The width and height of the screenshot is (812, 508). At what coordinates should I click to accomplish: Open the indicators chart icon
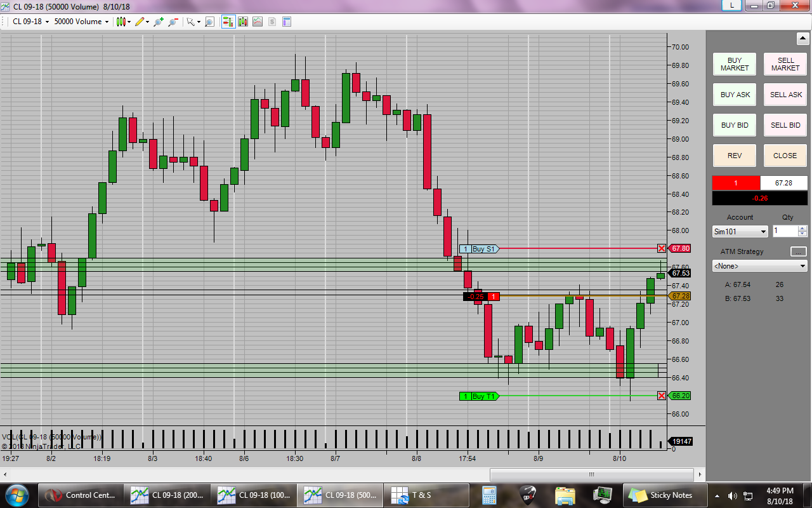tap(257, 22)
